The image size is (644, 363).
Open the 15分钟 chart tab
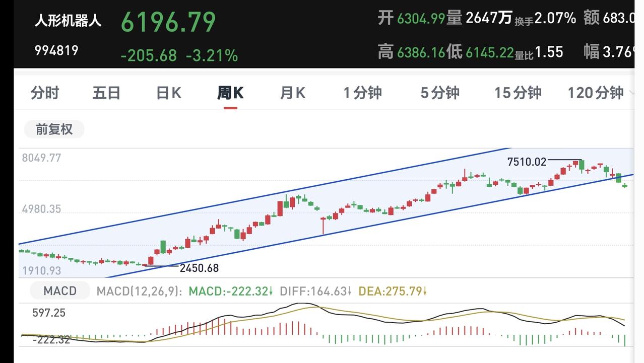click(518, 93)
